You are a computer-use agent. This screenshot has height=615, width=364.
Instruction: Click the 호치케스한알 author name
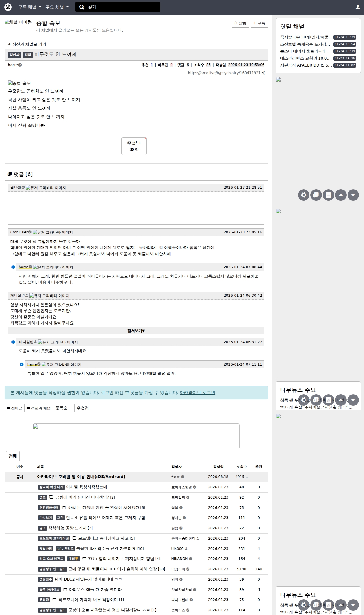tap(182, 487)
